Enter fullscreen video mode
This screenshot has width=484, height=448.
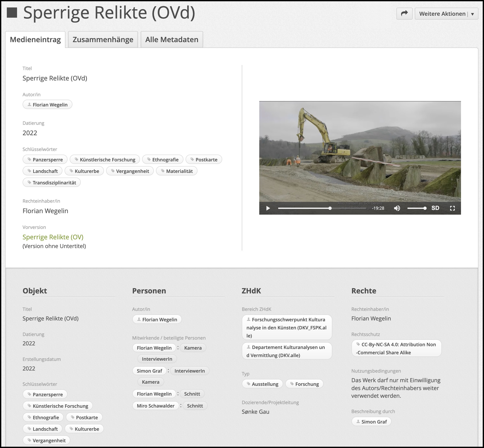452,208
